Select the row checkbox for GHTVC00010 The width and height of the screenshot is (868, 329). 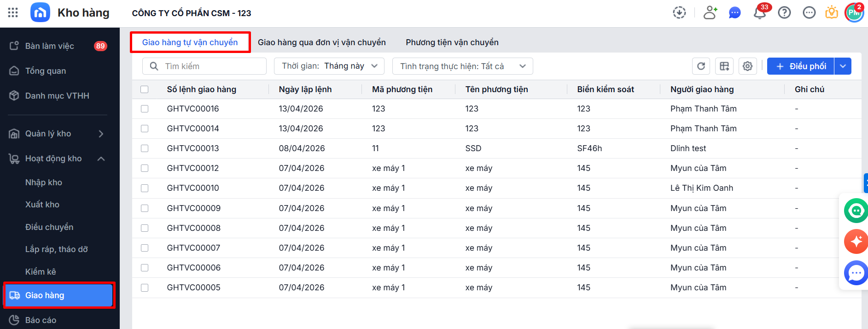tap(145, 188)
